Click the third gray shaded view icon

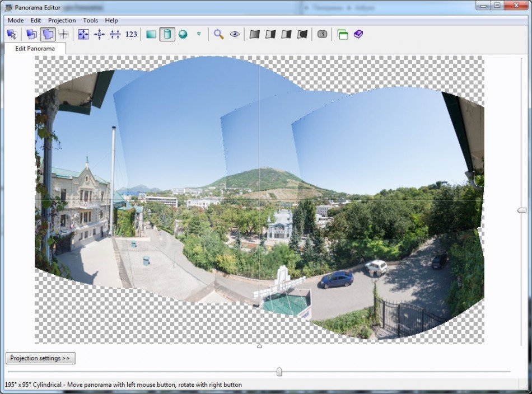coord(286,34)
